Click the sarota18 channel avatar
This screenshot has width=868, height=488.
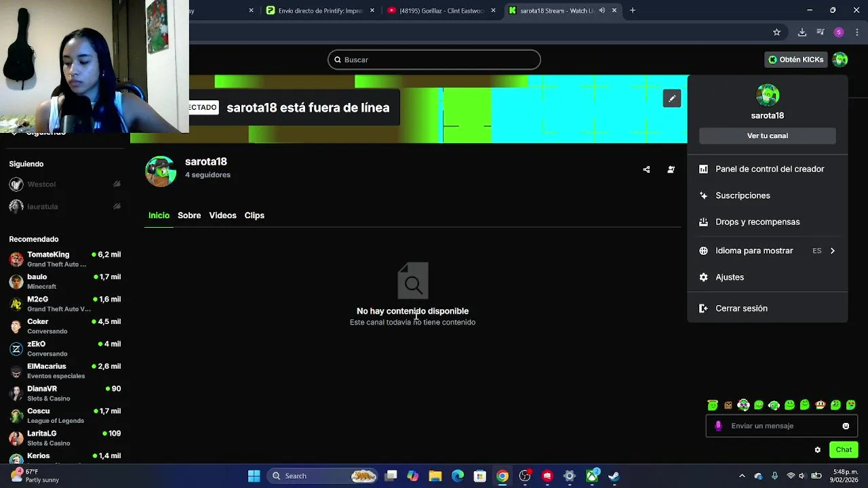[161, 171]
